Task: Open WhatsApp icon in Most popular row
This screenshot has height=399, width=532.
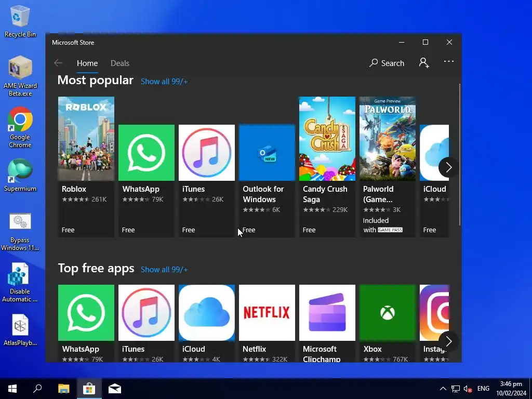Action: [146, 153]
